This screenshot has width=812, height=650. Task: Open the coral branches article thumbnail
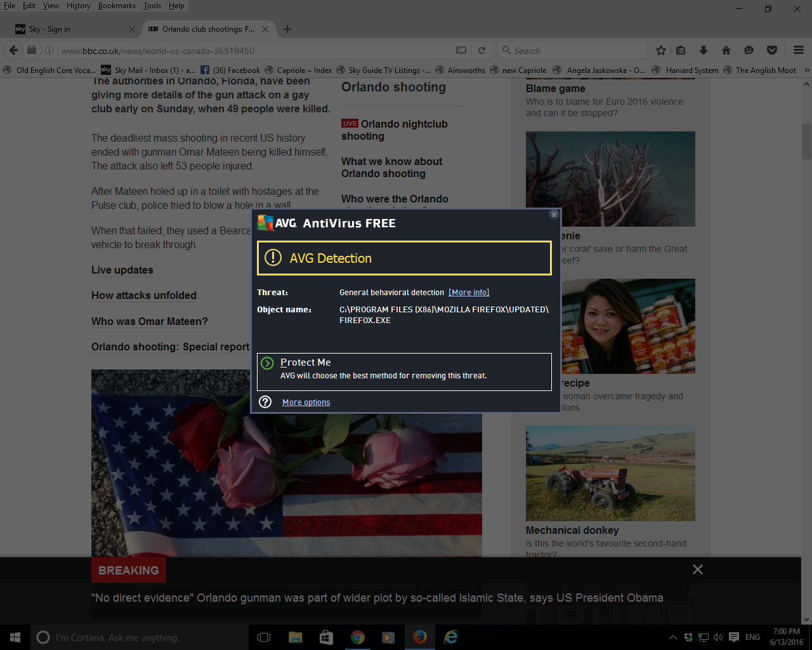click(610, 179)
